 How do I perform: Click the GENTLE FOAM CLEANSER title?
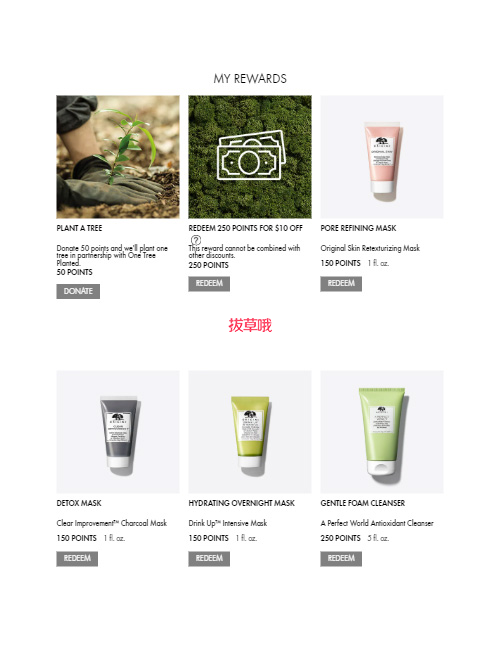[363, 503]
